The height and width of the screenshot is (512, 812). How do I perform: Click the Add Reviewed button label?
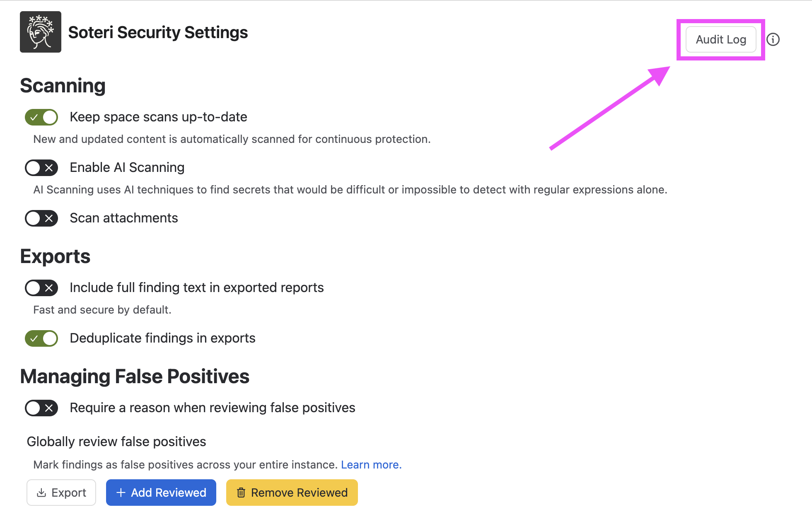point(169,493)
